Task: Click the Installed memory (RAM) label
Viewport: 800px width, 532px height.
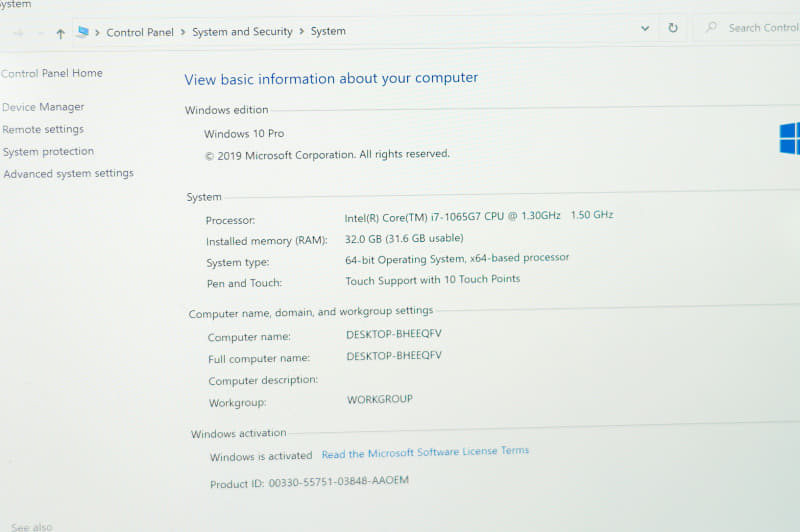Action: (x=266, y=241)
